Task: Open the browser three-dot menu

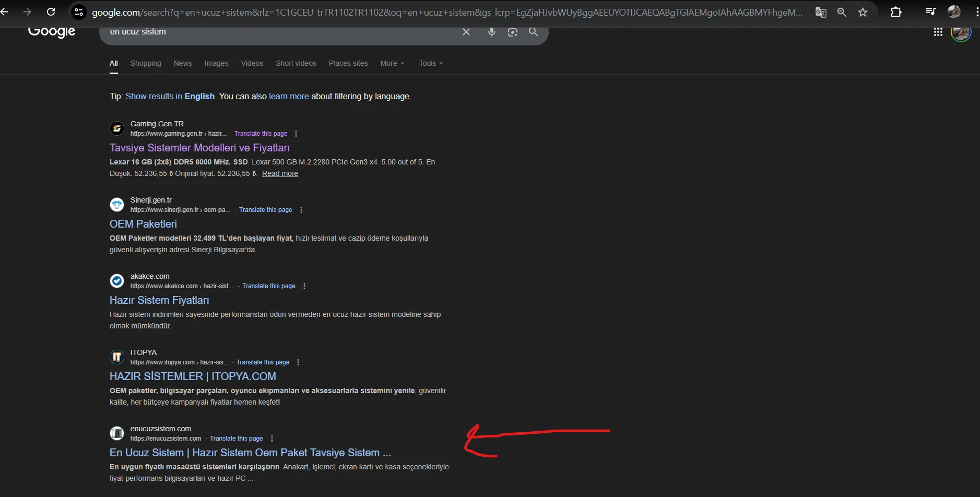Action: (x=977, y=12)
